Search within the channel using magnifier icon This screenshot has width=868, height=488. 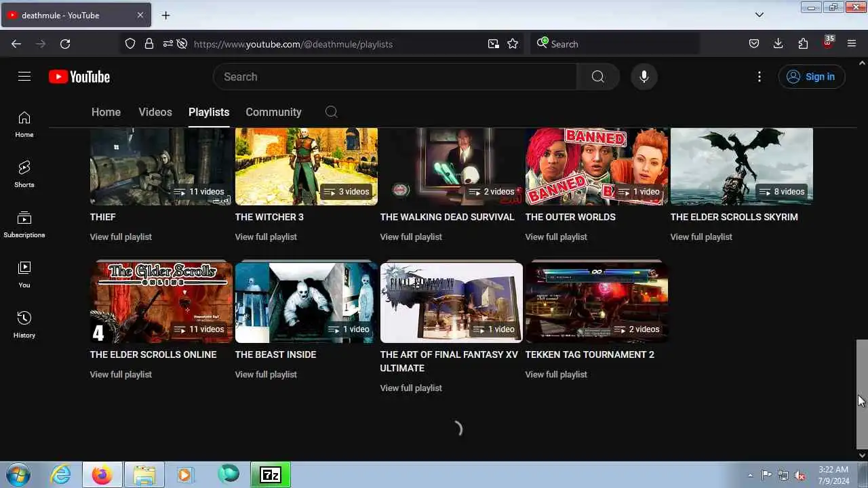pyautogui.click(x=331, y=112)
